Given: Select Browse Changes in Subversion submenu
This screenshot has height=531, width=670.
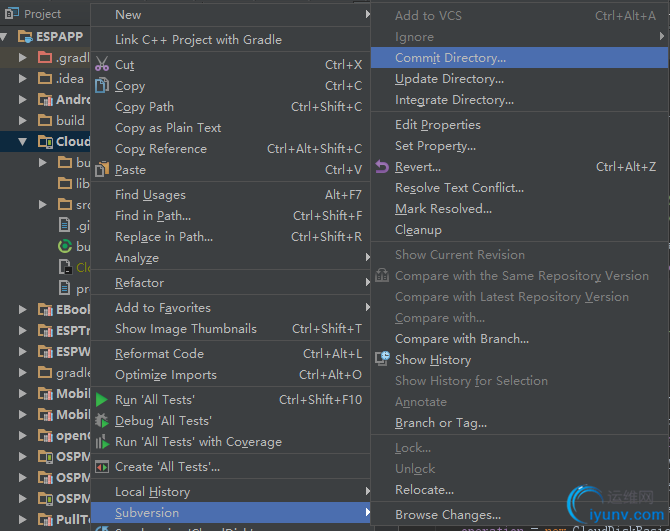Looking at the screenshot, I should [447, 515].
